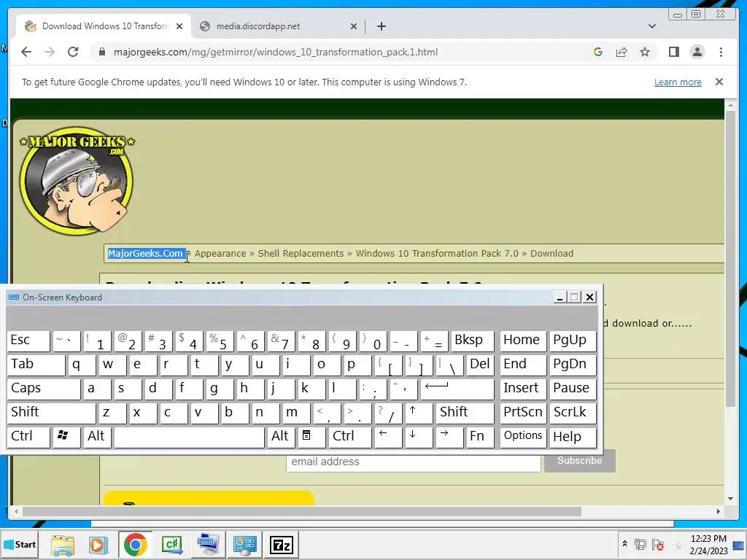This screenshot has height=560, width=747.
Task: Launch Windows Media Player from taskbar
Action: click(99, 545)
